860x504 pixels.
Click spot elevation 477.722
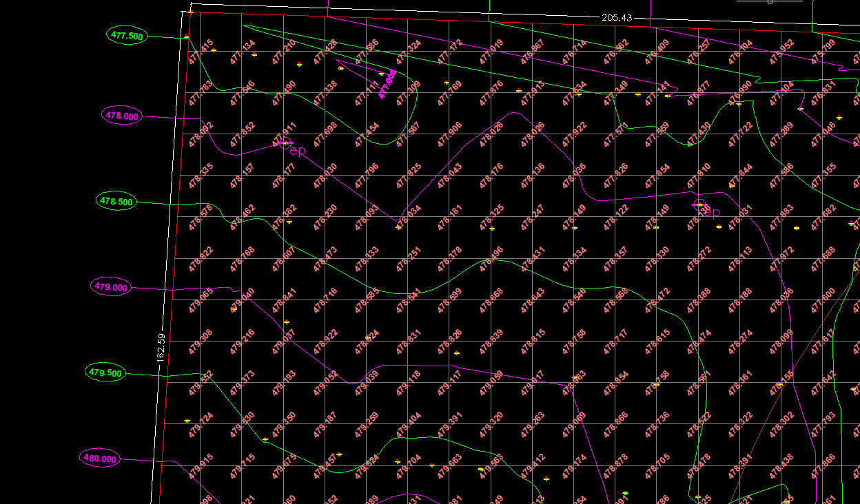pos(741,135)
